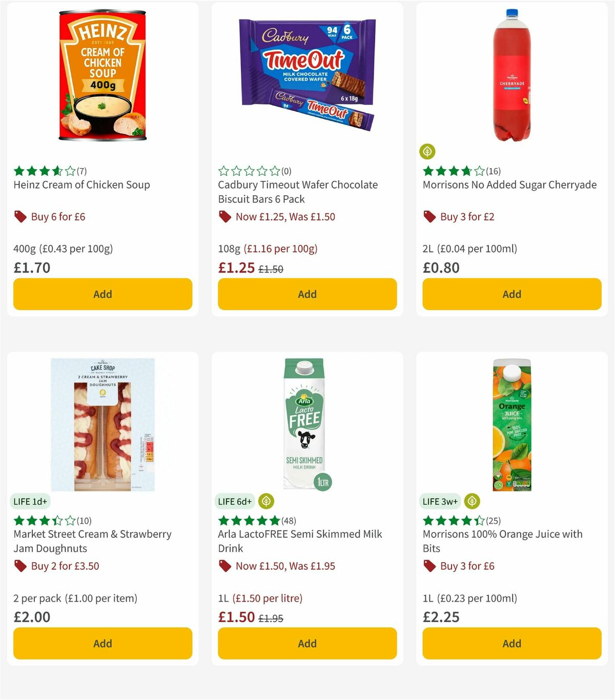Click the empty star rating on Cadbury Timeout product
The width and height of the screenshot is (615, 700).
point(248,171)
